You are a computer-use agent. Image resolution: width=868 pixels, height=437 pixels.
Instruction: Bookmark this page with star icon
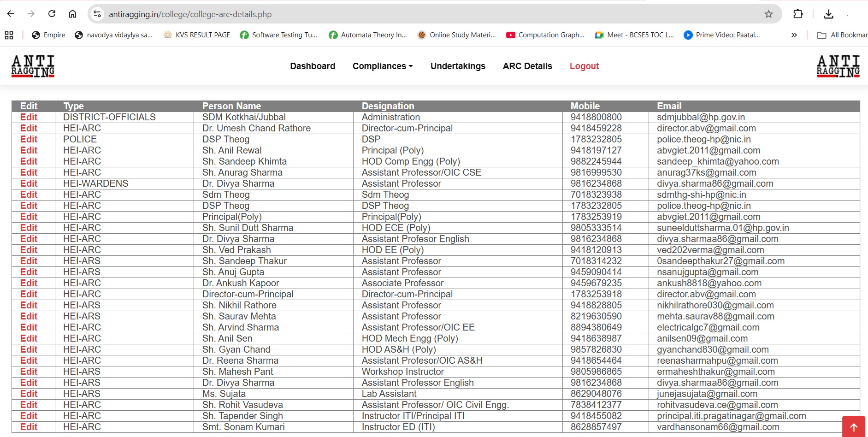[x=768, y=14]
